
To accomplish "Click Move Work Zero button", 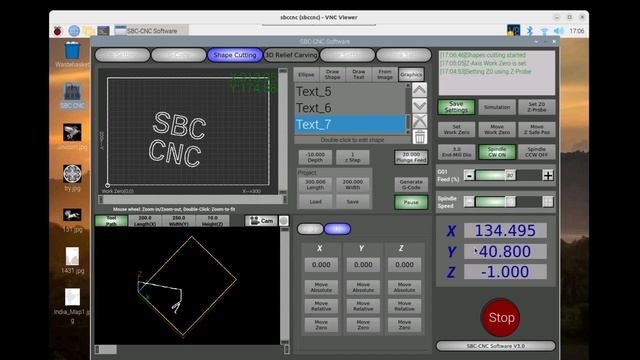I will 497,129.
